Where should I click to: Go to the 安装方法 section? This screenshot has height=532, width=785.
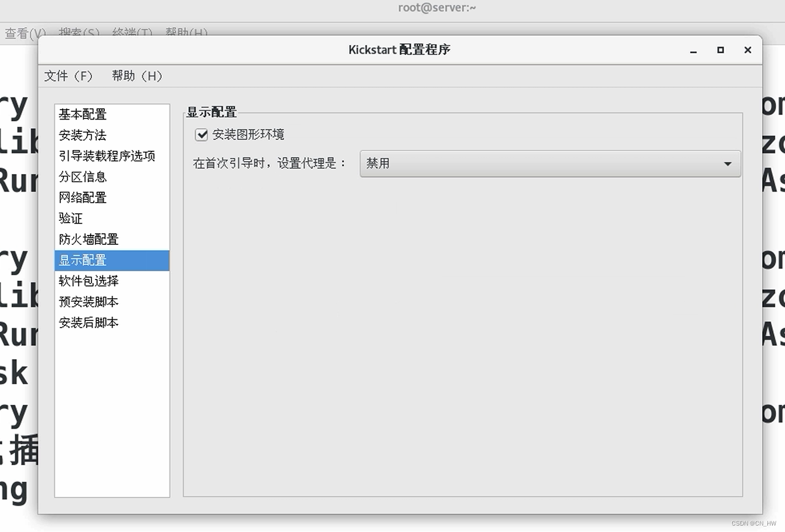pyautogui.click(x=112, y=135)
